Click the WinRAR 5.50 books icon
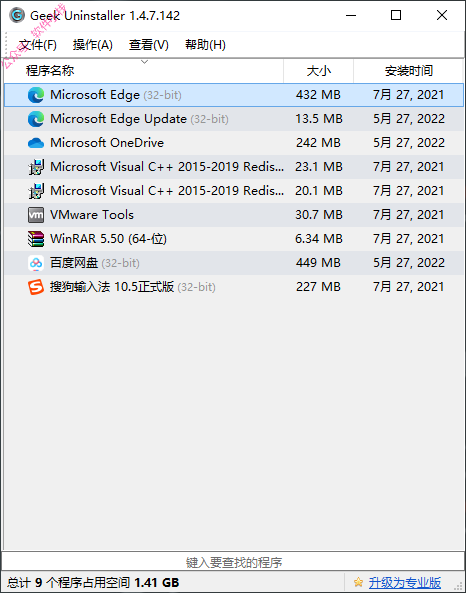 [x=36, y=239]
